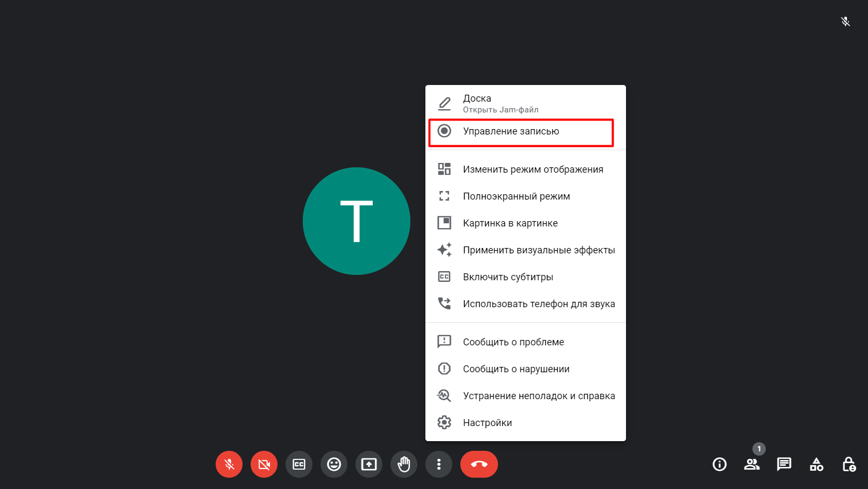This screenshot has width=868, height=489.
Task: Choose Изменить режим отображения
Action: pos(525,169)
